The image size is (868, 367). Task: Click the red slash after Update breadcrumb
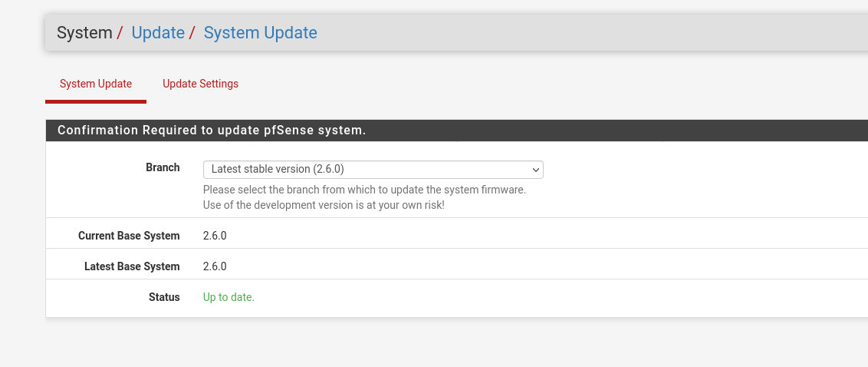(192, 33)
